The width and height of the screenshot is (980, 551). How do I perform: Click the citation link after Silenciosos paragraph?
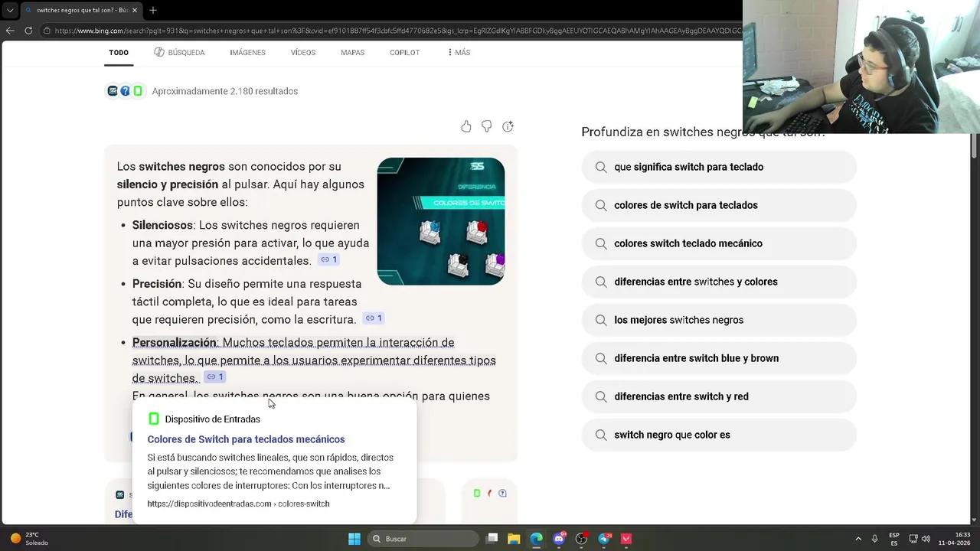[x=328, y=259]
